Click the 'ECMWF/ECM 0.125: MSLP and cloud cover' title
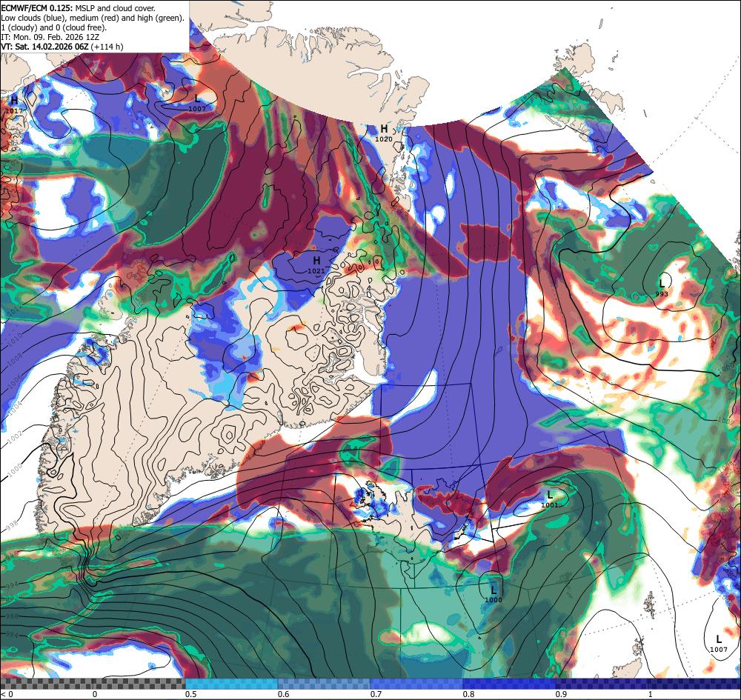The image size is (741, 700). pyautogui.click(x=78, y=8)
